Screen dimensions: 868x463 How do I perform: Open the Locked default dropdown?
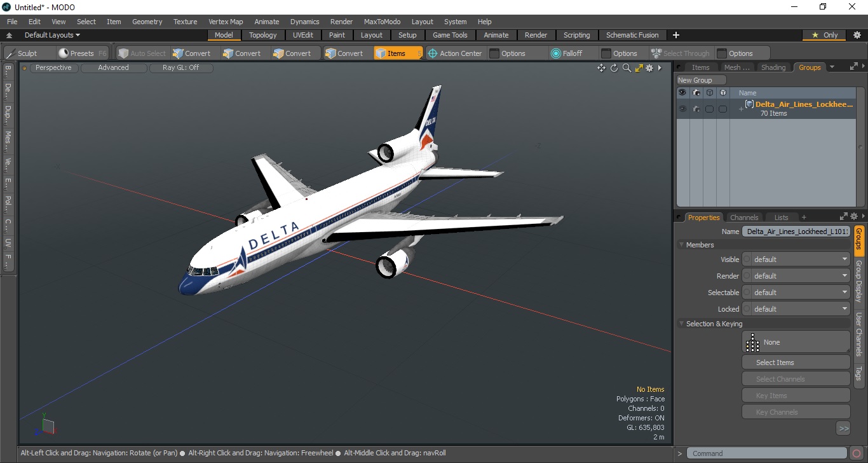(x=796, y=309)
